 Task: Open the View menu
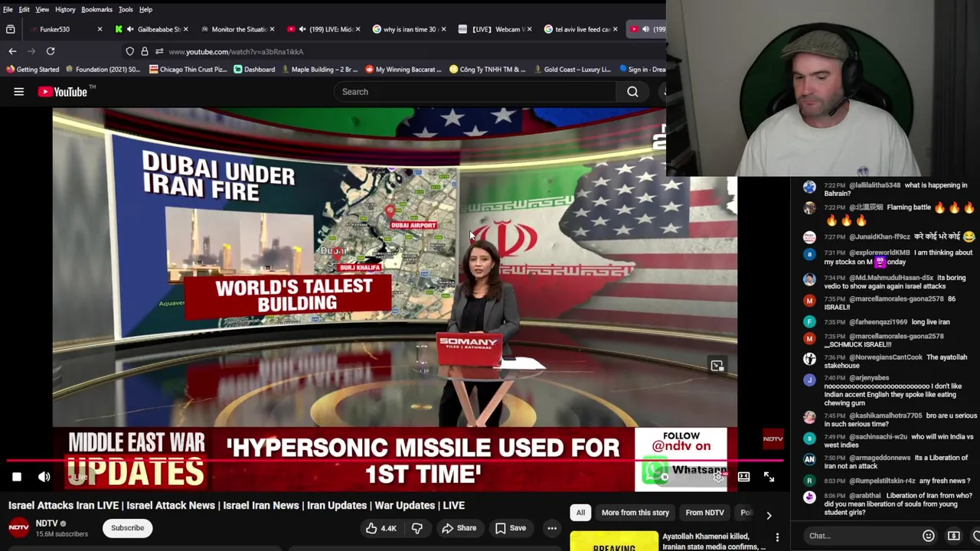42,9
